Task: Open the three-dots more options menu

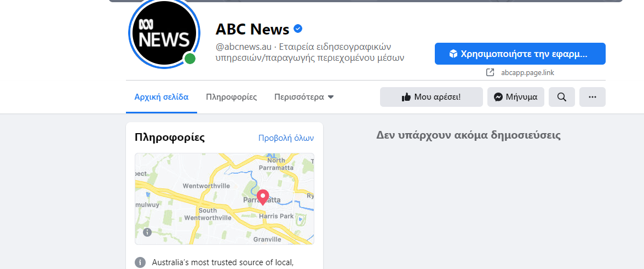Action: pyautogui.click(x=592, y=97)
